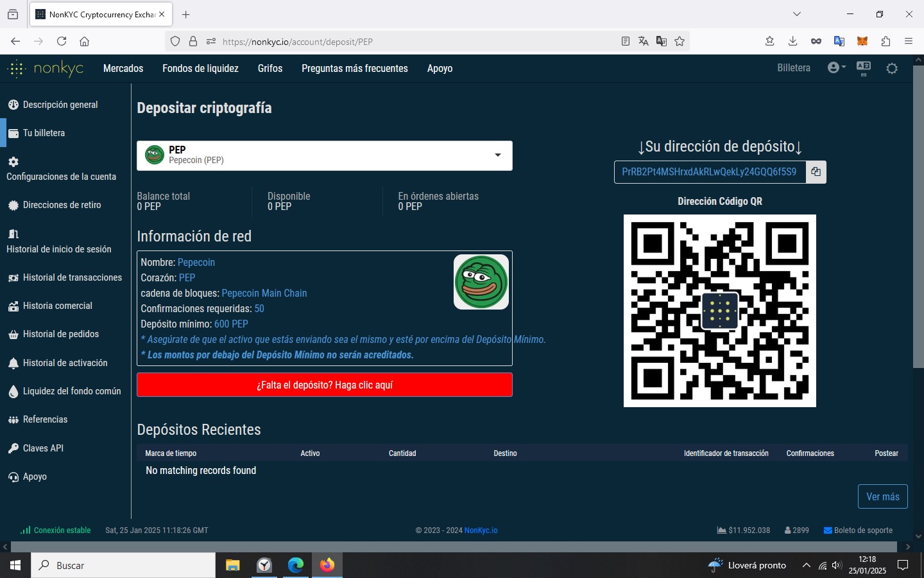Click the Pepecoin Main Chain text

coord(264,293)
